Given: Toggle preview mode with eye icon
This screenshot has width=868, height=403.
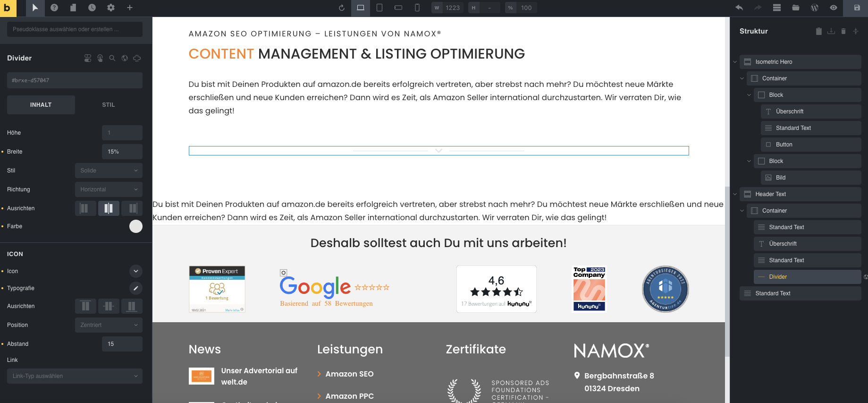Looking at the screenshot, I should 834,8.
